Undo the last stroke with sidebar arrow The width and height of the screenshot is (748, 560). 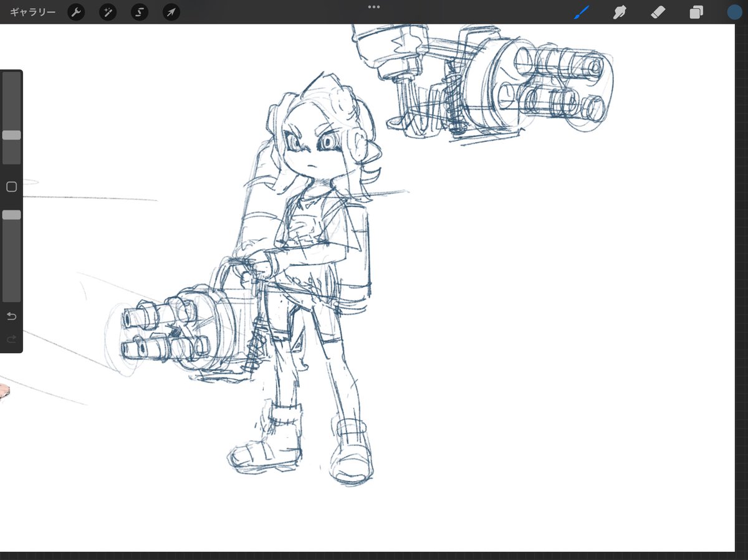click(x=11, y=316)
